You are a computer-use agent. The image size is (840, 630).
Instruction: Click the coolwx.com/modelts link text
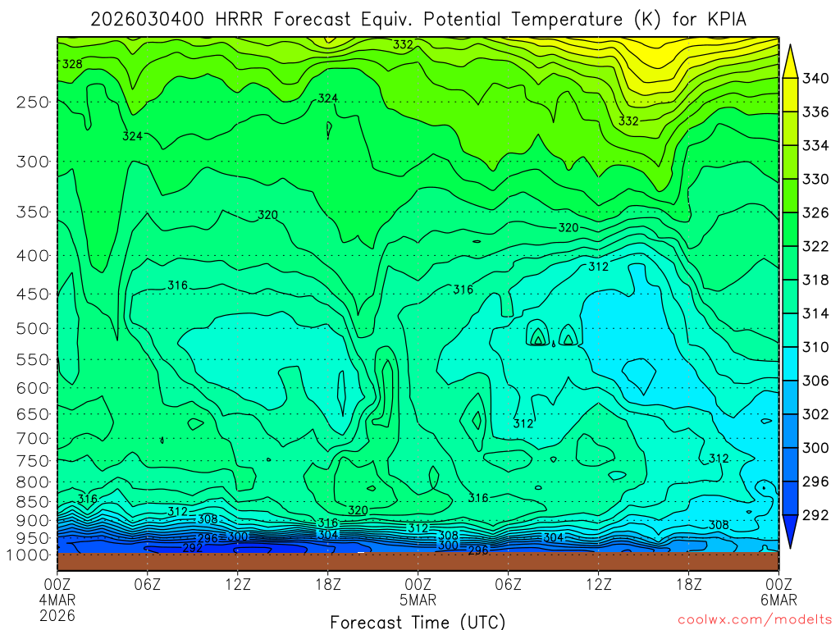coord(755,620)
